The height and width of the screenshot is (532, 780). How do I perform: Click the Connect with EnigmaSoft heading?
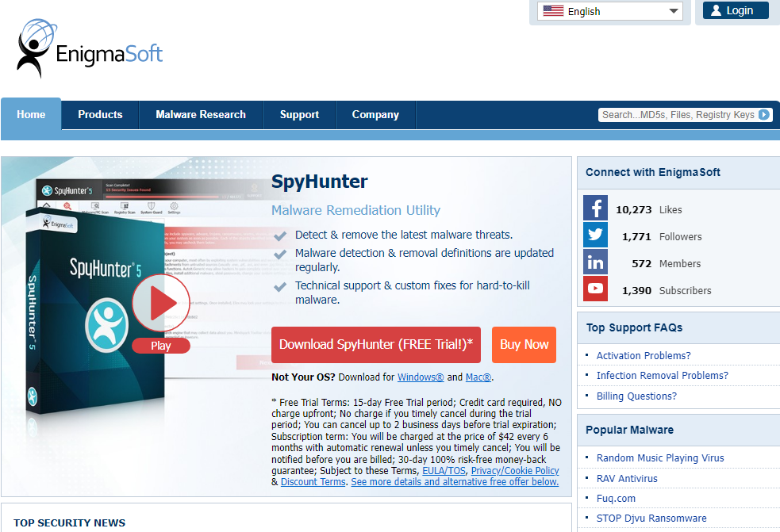pyautogui.click(x=653, y=173)
